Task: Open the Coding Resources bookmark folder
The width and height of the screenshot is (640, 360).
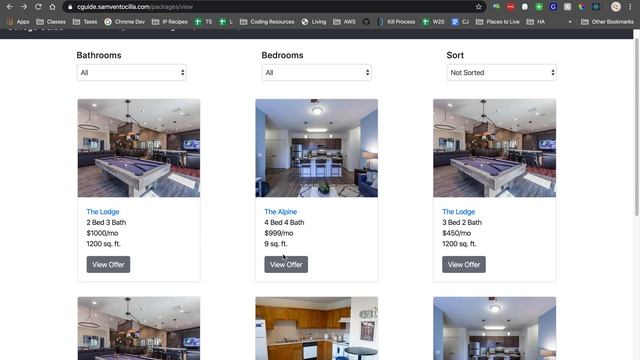Action: [x=267, y=22]
